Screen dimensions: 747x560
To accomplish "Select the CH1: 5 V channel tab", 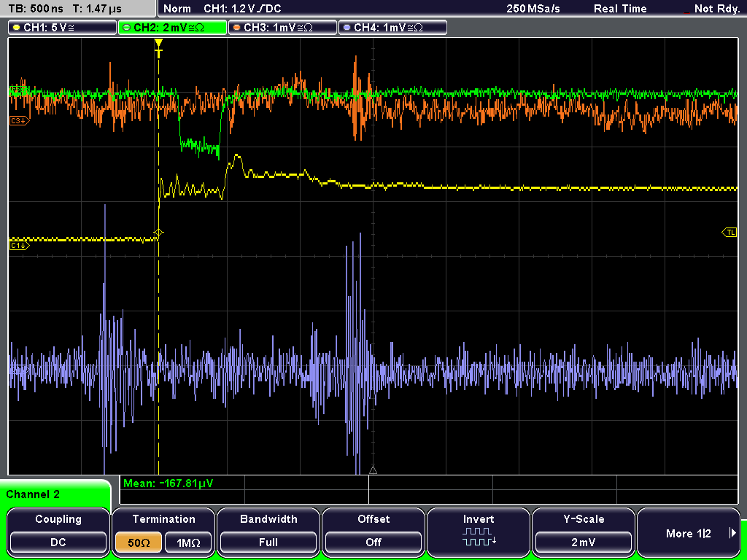I will [63, 27].
